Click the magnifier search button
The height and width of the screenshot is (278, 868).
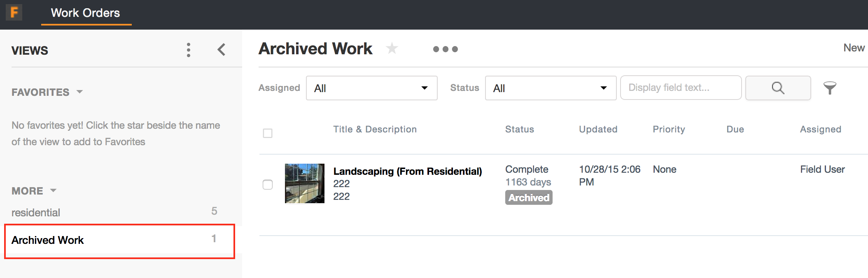(778, 88)
